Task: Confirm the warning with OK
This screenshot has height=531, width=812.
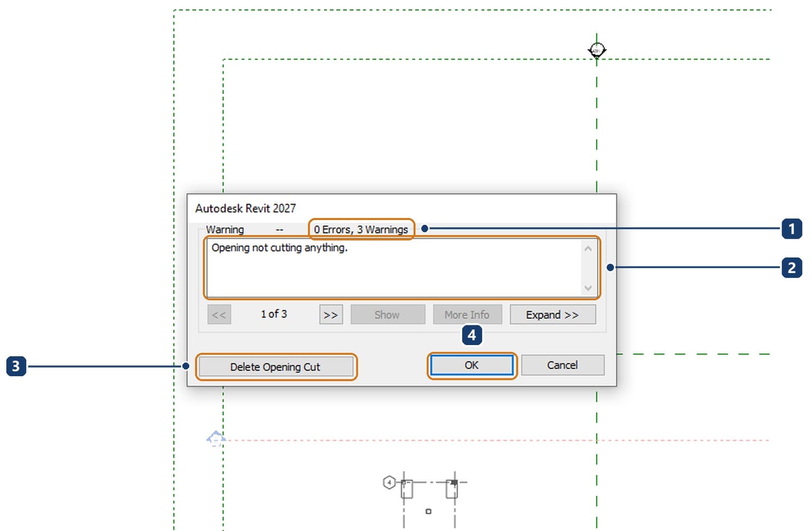Action: [x=472, y=365]
